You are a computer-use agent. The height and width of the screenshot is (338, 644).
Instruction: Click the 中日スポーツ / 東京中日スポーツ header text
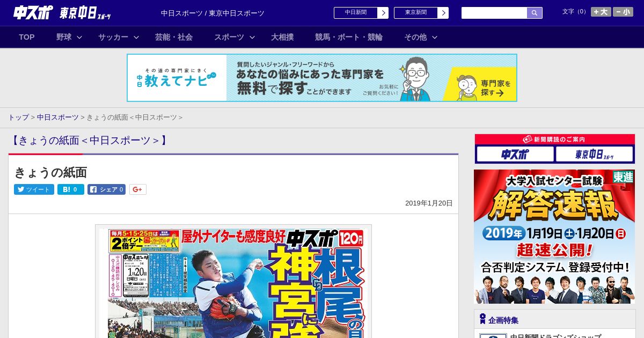click(x=213, y=13)
